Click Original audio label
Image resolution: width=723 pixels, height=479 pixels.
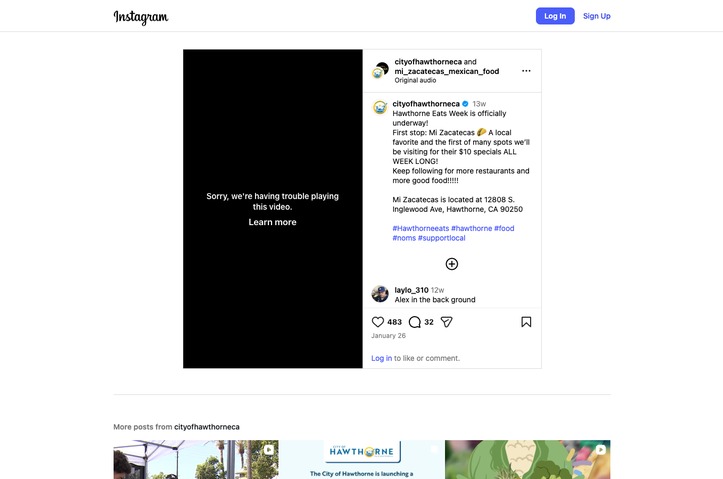tap(415, 80)
